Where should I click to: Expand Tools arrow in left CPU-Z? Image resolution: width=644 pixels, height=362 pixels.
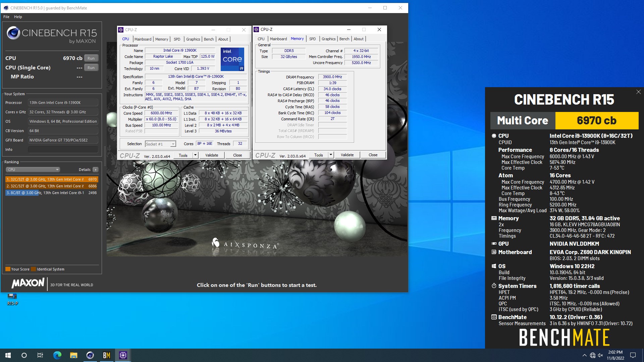click(195, 155)
